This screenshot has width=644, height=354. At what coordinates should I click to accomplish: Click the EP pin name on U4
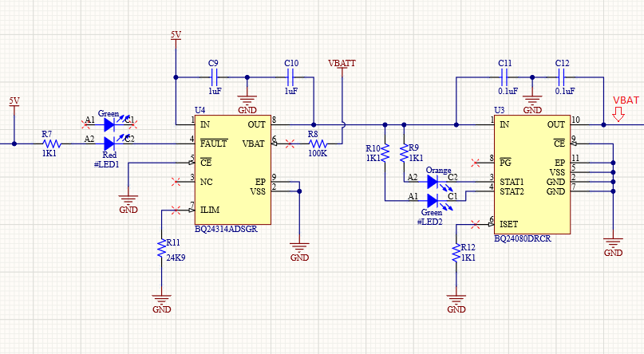click(x=260, y=182)
